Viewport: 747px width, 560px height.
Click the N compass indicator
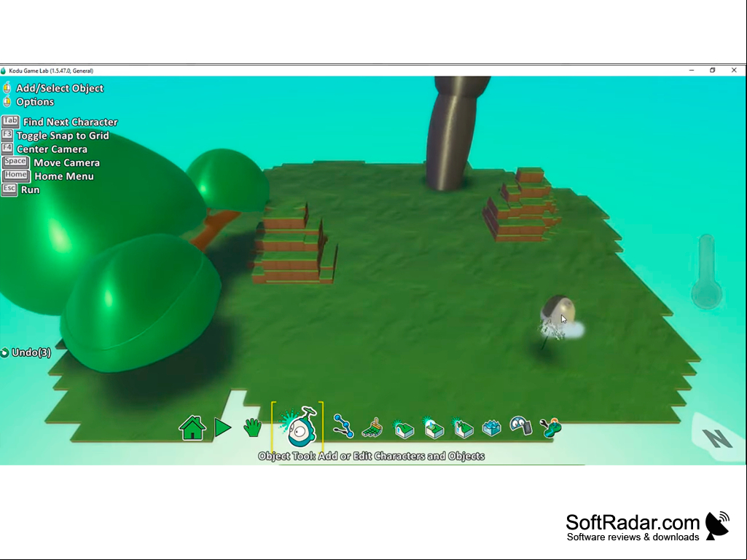[717, 438]
